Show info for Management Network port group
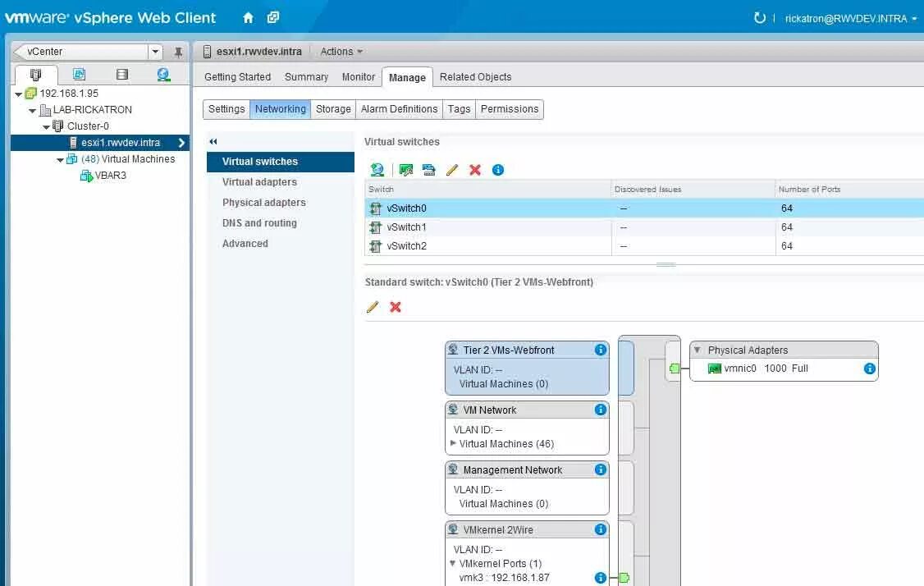The height and width of the screenshot is (586, 924). 601,469
